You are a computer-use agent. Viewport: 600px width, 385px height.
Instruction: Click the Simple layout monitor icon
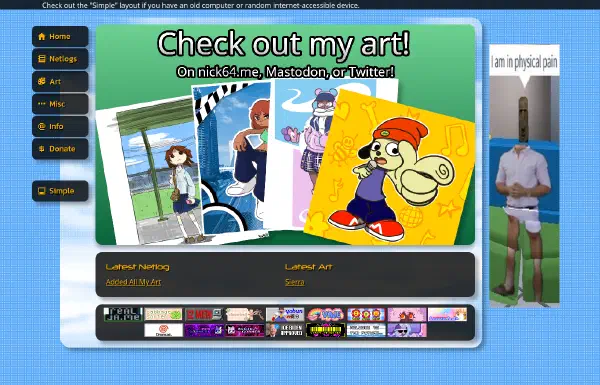(42, 191)
